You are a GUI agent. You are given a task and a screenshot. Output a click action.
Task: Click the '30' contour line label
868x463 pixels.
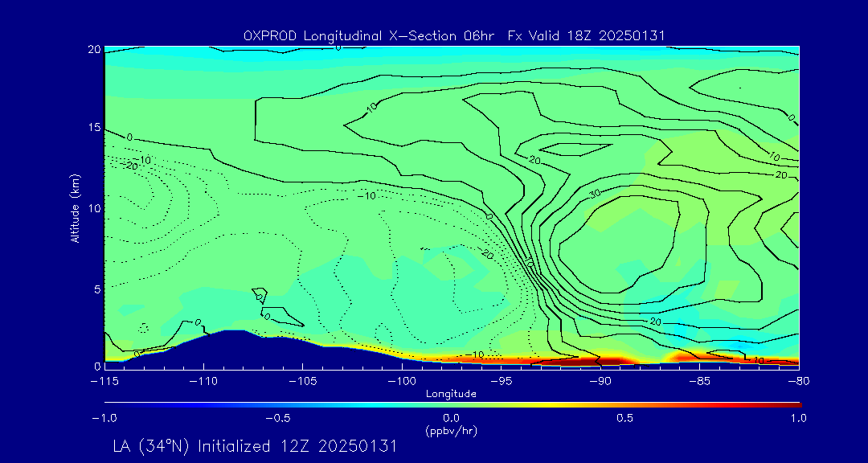[x=595, y=195]
